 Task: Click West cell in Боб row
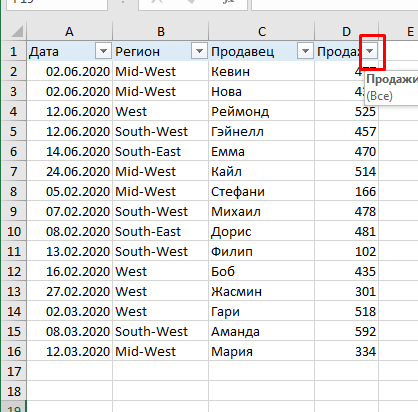click(x=161, y=272)
